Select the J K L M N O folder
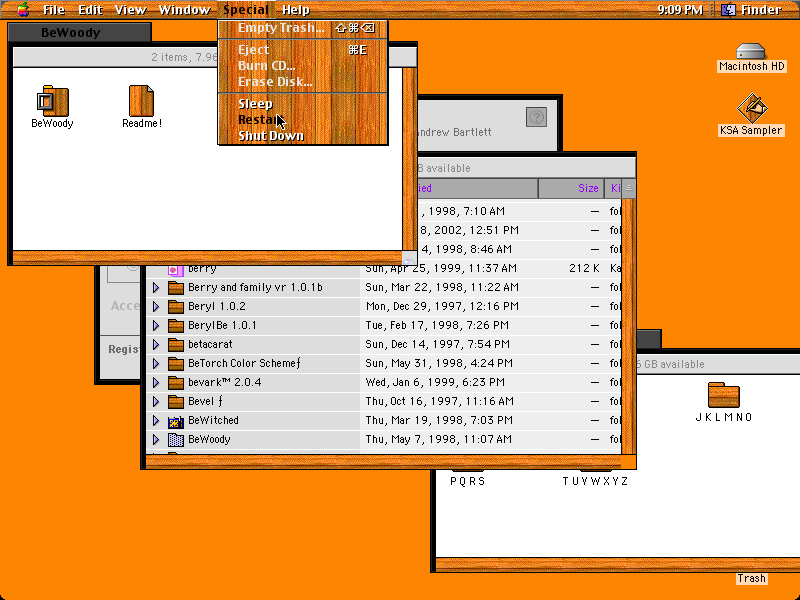 (x=723, y=394)
